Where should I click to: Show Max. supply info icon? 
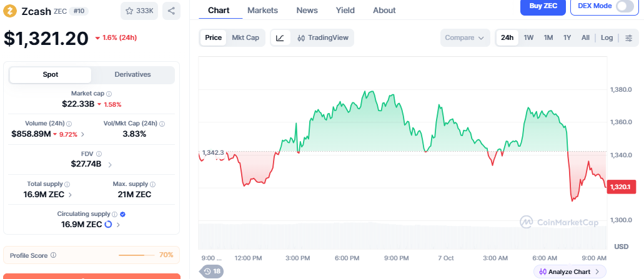click(x=153, y=184)
